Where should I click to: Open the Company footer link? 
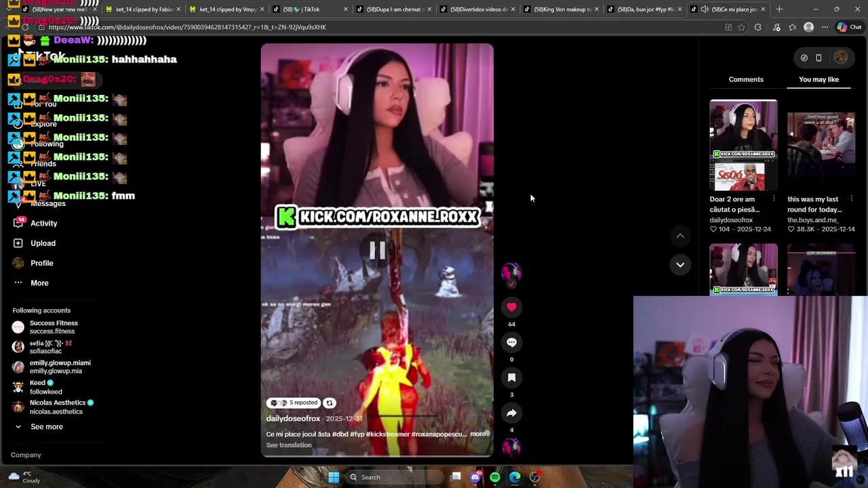pyautogui.click(x=26, y=455)
